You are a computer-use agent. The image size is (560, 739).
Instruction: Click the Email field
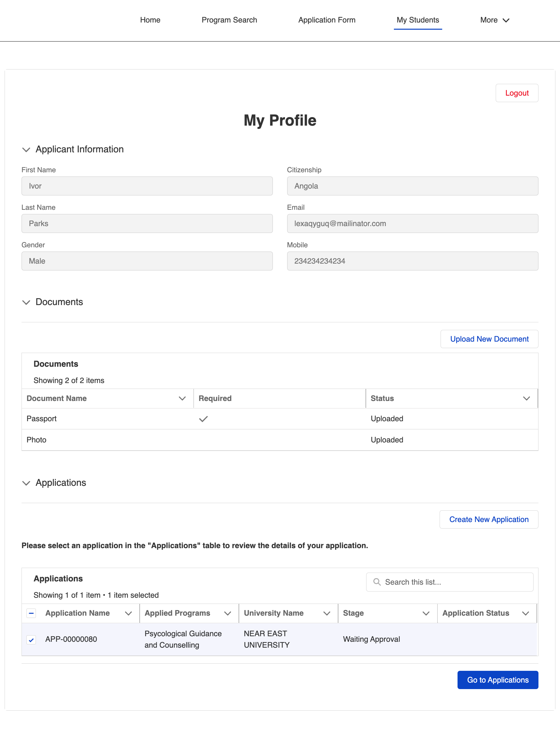click(412, 223)
